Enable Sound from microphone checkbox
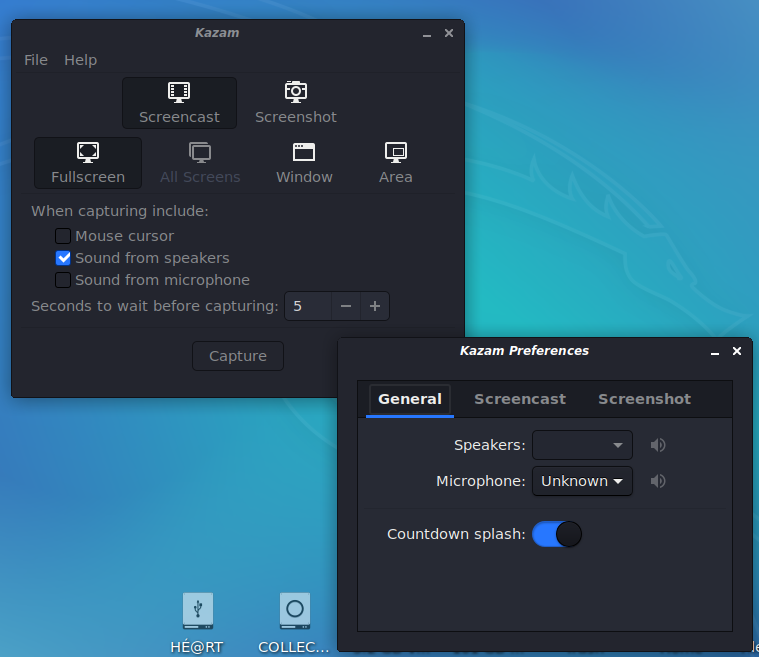This screenshot has width=759, height=657. [63, 280]
